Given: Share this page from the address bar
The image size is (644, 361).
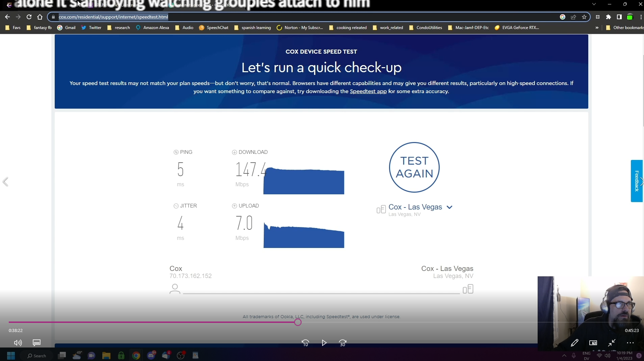Looking at the screenshot, I should pyautogui.click(x=573, y=17).
